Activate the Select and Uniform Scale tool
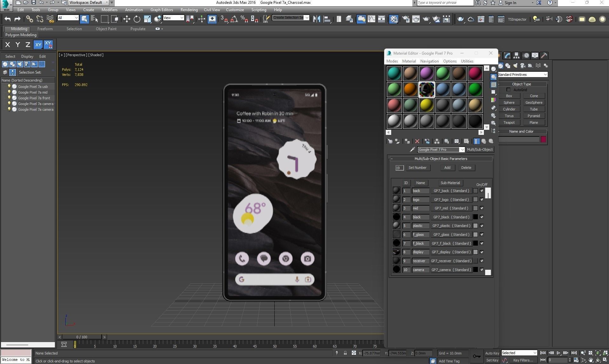The image size is (609, 364). 147,19
